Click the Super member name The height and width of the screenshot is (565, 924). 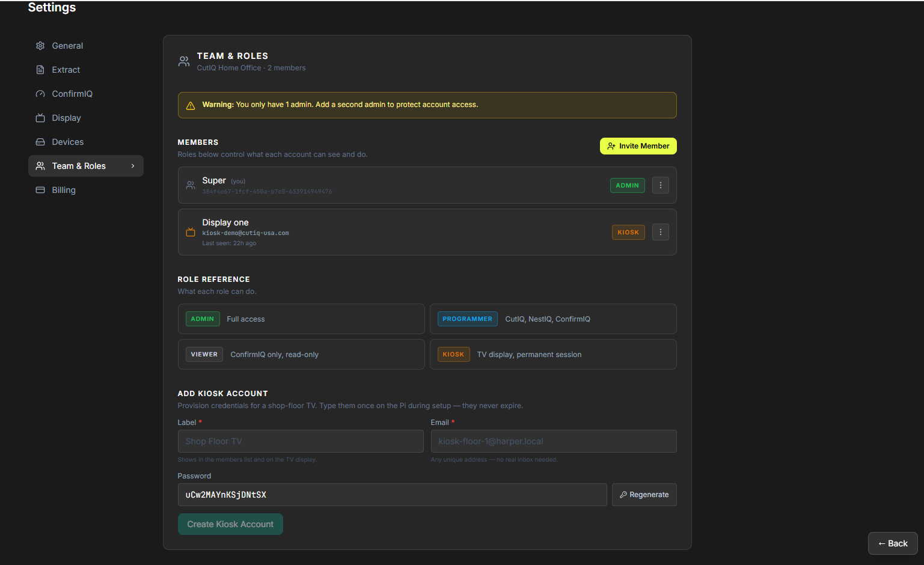tap(214, 180)
